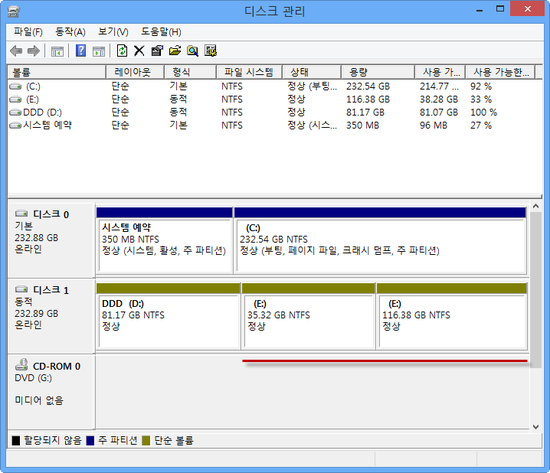Select the 시스템 예약 350 MB partition block
This screenshot has width=550, height=473.
pos(164,240)
